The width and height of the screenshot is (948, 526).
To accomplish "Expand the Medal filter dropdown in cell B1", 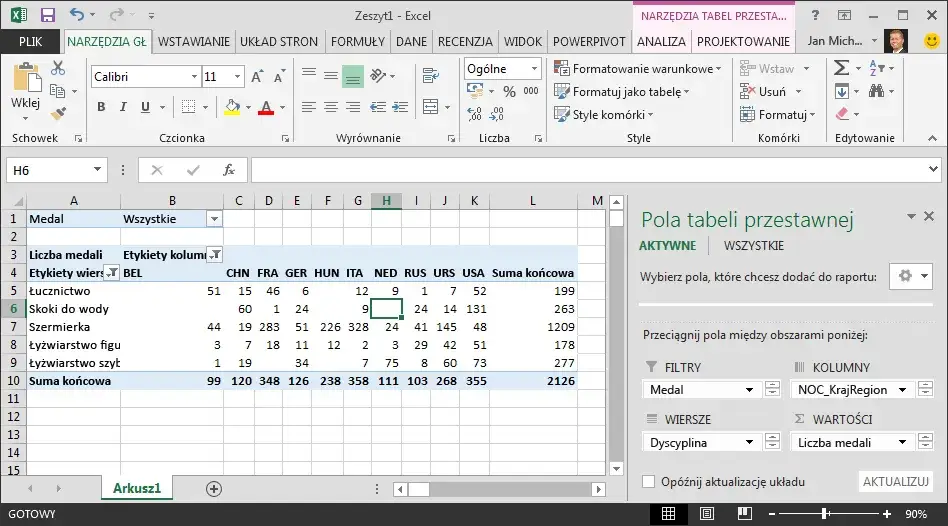I will 214,219.
